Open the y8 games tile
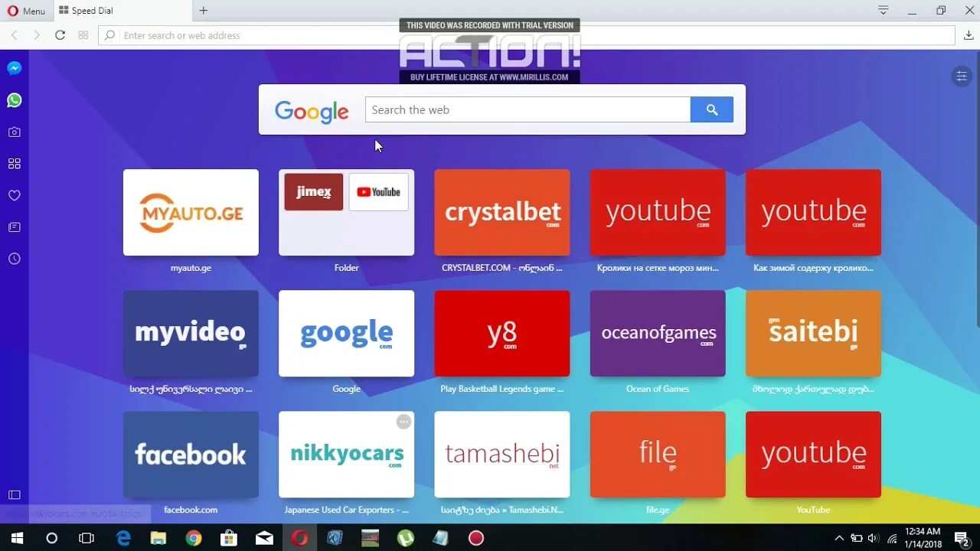This screenshot has width=980, height=551. [501, 334]
